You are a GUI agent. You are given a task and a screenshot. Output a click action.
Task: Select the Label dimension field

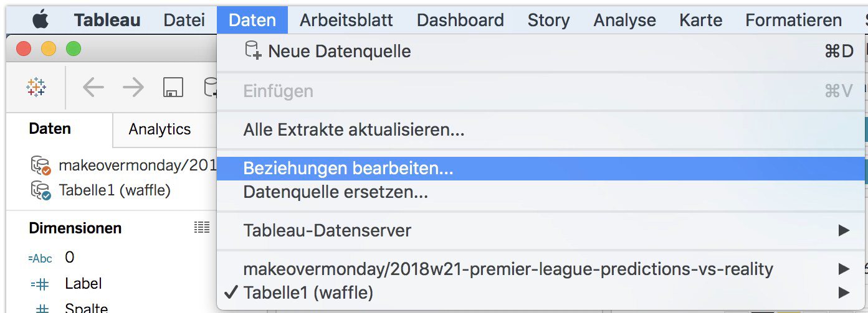point(83,284)
